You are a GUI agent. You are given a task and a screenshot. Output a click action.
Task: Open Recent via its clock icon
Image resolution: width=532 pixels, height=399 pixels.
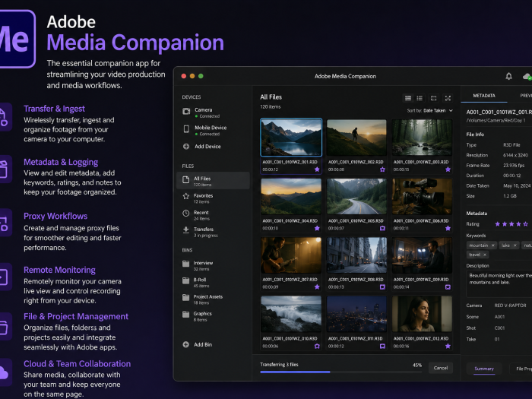point(186,213)
